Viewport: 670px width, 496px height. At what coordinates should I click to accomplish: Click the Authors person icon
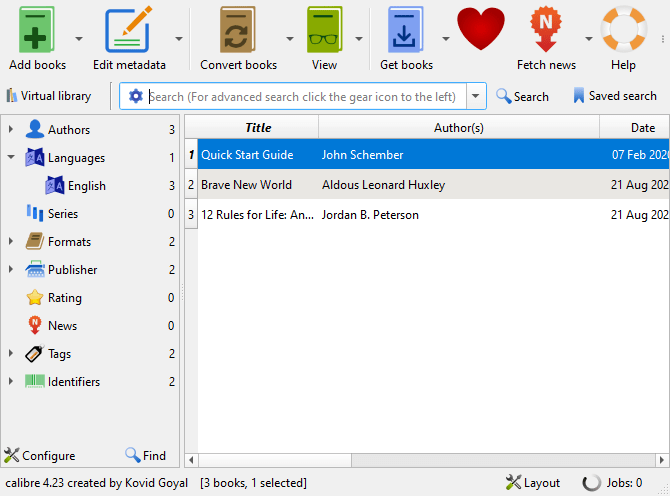(x=35, y=129)
